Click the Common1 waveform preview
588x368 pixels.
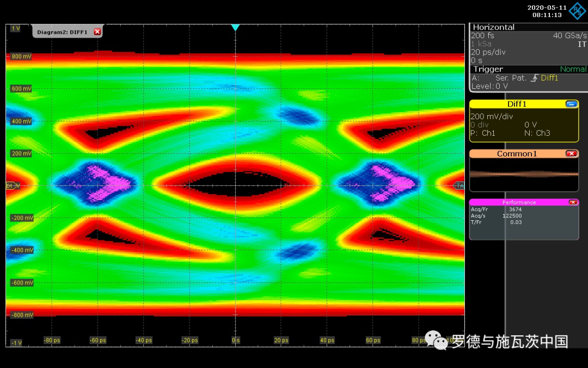pyautogui.click(x=524, y=174)
